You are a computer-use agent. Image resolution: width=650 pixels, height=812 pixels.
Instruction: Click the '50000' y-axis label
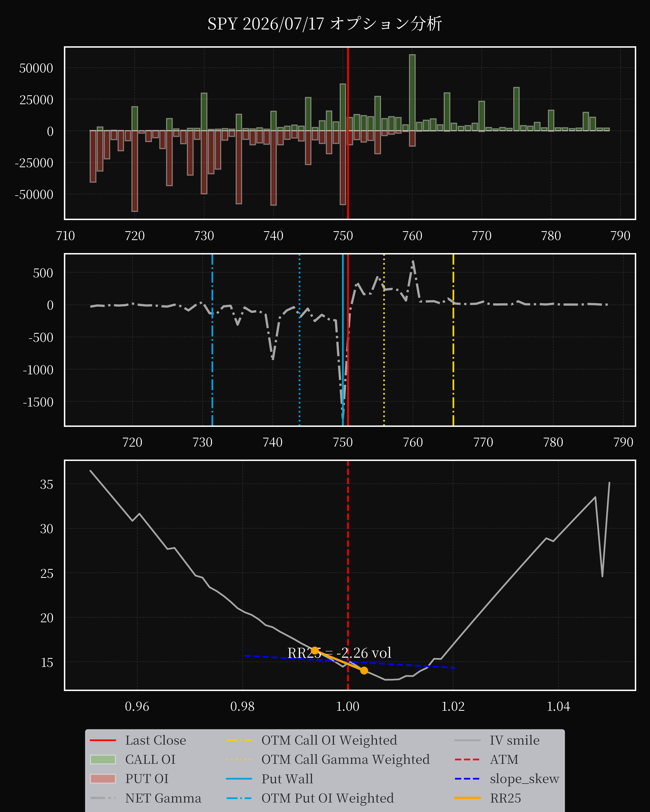click(36, 68)
